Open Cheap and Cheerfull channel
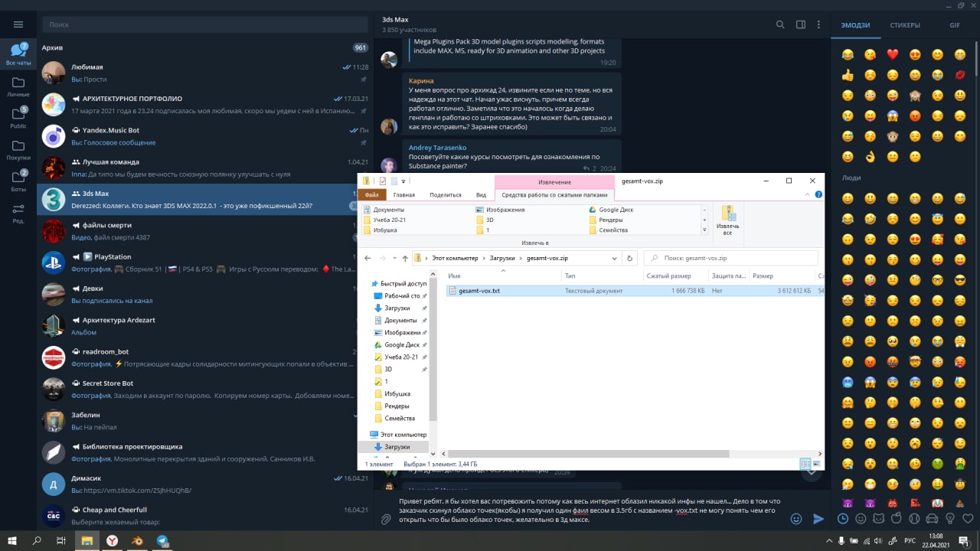The image size is (980, 551). click(x=205, y=516)
